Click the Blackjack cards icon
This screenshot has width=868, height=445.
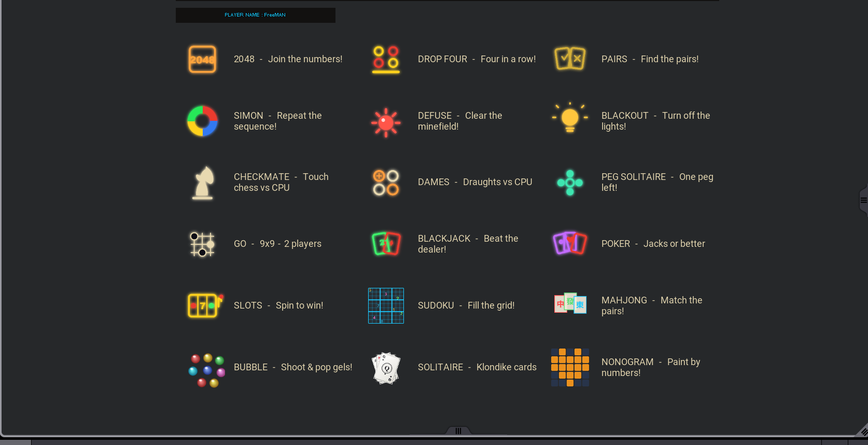[x=386, y=244]
